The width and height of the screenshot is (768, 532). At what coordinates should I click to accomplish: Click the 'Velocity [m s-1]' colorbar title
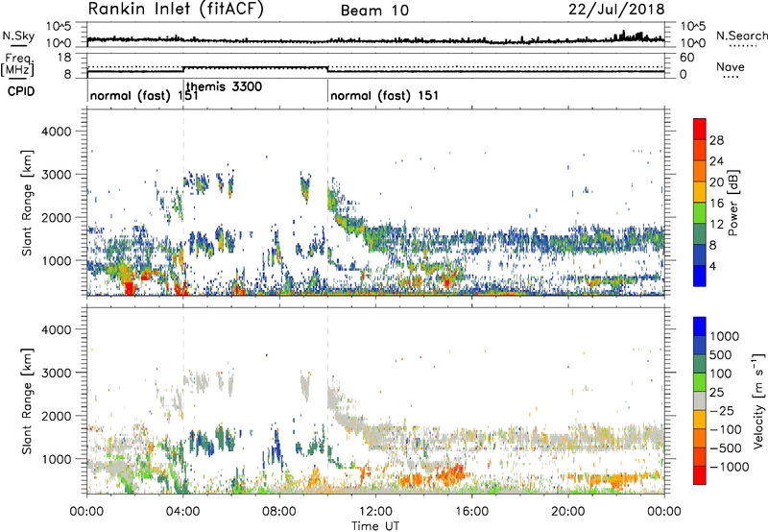pyautogui.click(x=758, y=400)
